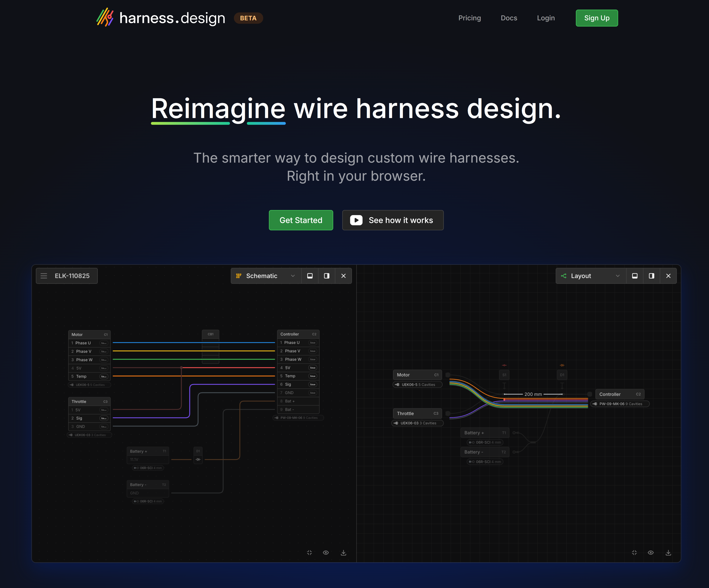This screenshot has height=588, width=709.
Task: Open the Pricing page
Action: click(469, 18)
